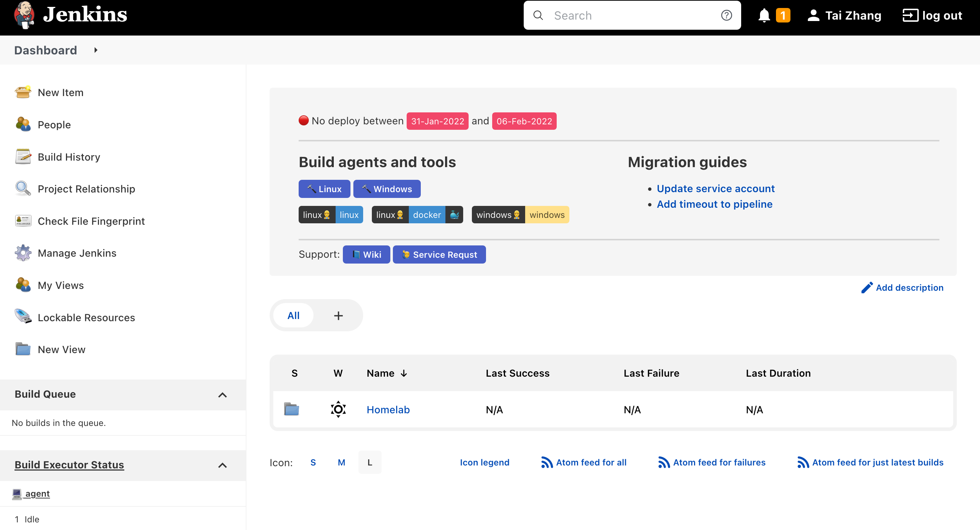This screenshot has width=980, height=530.
Task: Click the Homelab weather sun icon
Action: pos(338,409)
